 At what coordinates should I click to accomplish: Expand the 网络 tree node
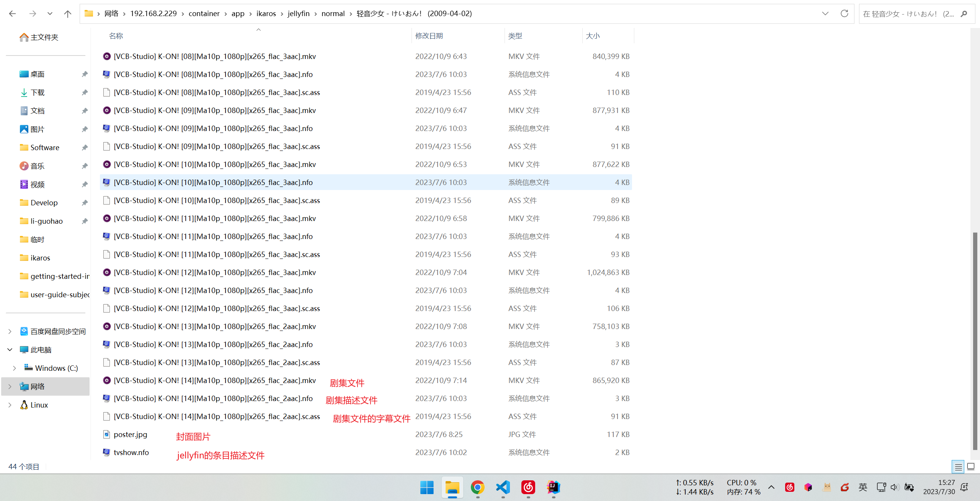pos(10,386)
